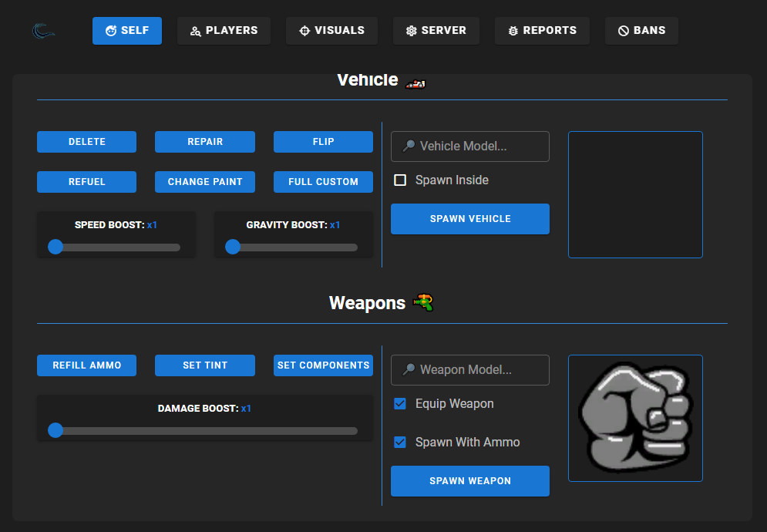Open the BANS tab

point(641,30)
